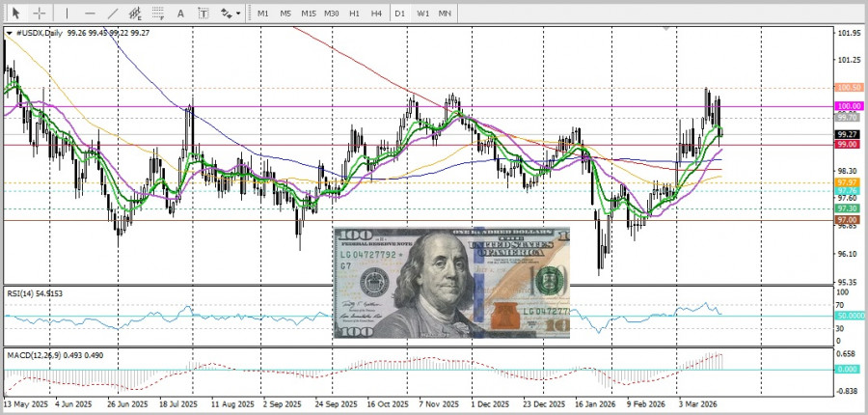Viewport: 868px width, 415px height.
Task: Select the Fibonacci retracement tool
Action: point(158,13)
